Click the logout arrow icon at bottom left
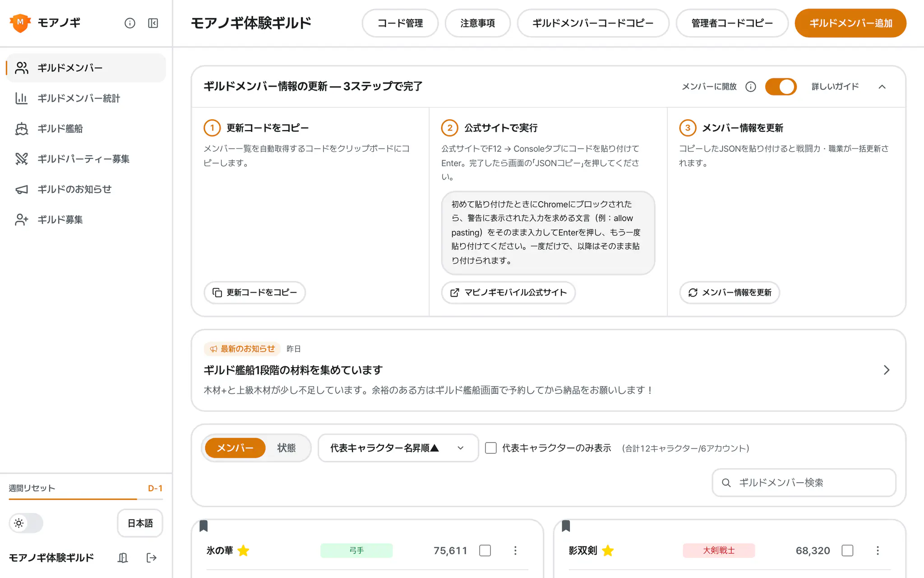The image size is (924, 578). tap(152, 558)
